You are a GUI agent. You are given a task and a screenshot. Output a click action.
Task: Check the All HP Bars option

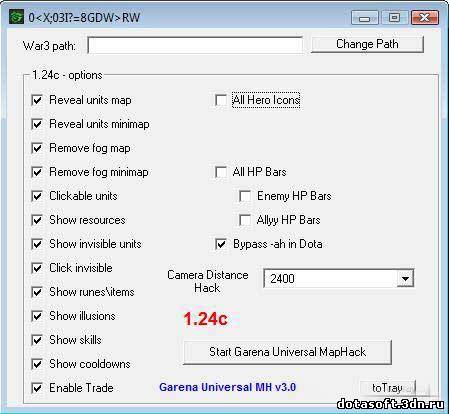click(x=221, y=172)
